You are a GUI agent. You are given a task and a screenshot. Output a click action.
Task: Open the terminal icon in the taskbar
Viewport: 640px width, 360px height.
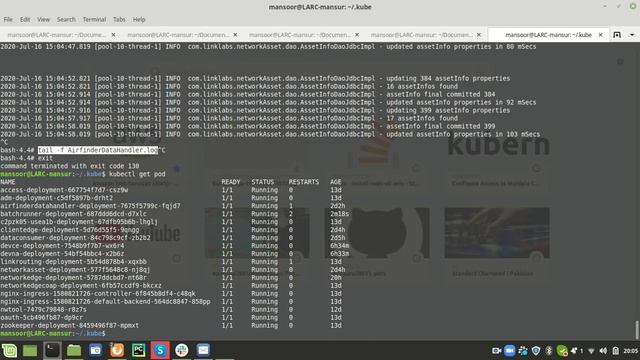pos(52,350)
